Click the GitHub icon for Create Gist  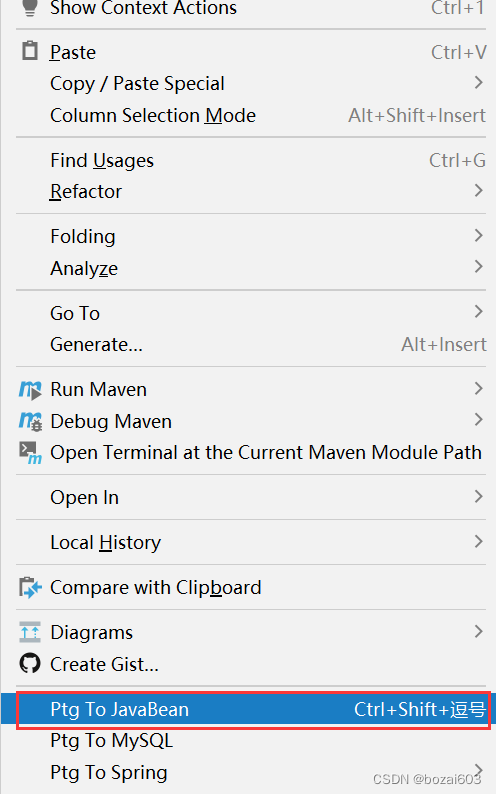30,663
